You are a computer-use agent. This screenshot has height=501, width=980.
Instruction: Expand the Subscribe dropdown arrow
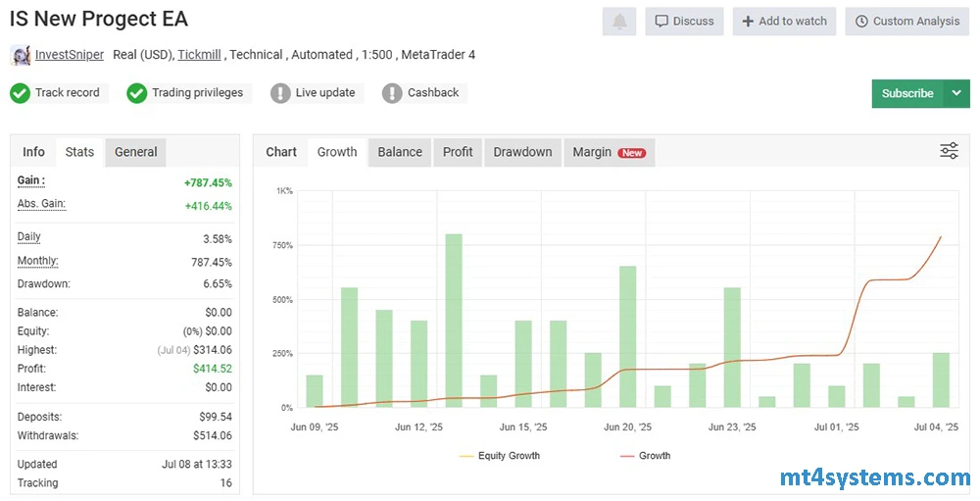(956, 93)
